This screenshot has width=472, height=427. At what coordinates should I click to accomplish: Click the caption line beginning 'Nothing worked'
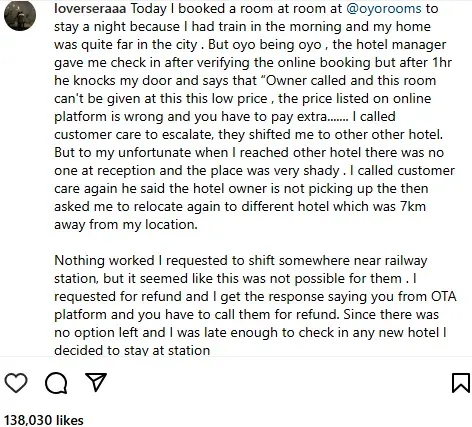[x=241, y=261]
